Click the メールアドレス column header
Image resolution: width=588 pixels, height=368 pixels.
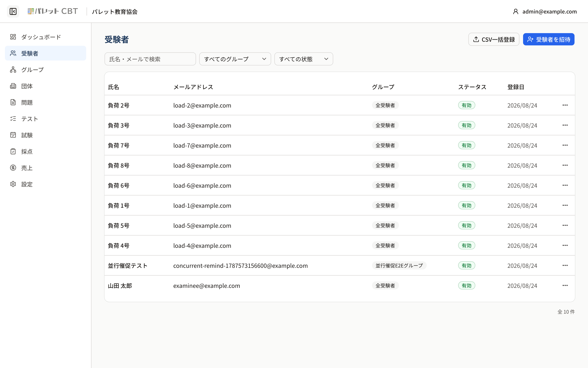(x=193, y=87)
